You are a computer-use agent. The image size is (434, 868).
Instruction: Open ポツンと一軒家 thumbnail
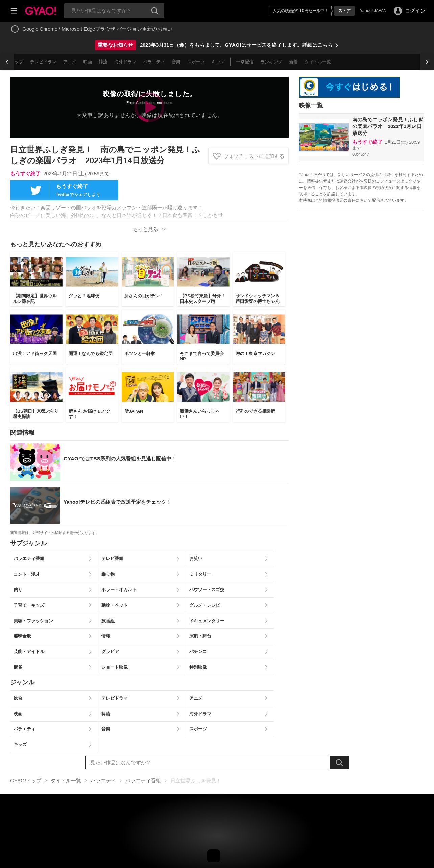click(x=148, y=329)
